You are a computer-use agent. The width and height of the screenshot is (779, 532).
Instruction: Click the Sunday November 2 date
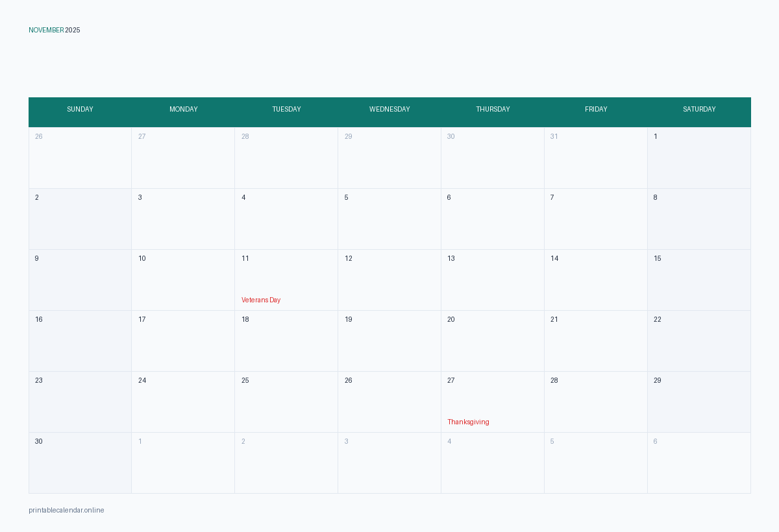tap(37, 198)
